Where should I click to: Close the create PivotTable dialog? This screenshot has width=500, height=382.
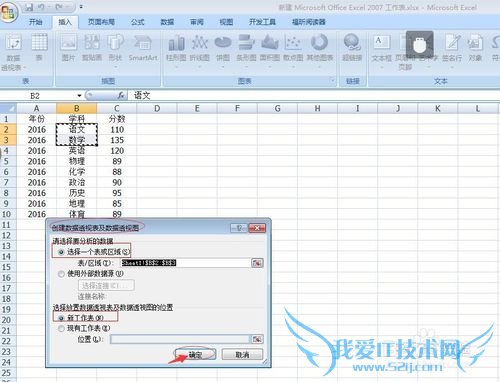point(257,228)
